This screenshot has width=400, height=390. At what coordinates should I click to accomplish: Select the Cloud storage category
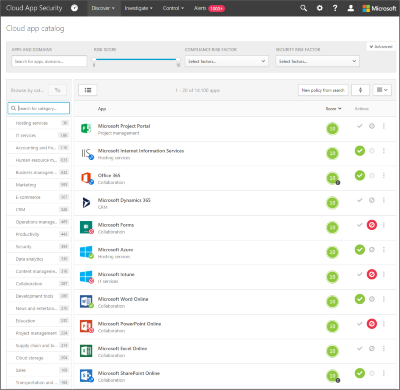[x=39, y=358]
